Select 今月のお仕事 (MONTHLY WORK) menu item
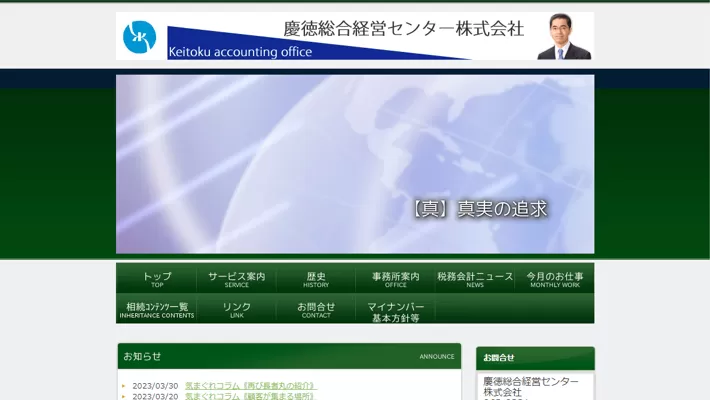This screenshot has height=400, width=710. 555,279
